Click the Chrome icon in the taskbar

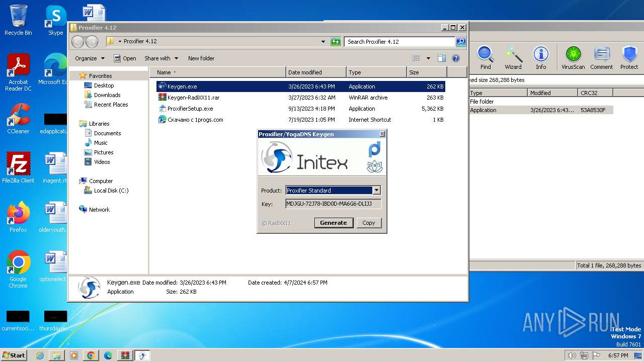click(x=91, y=355)
